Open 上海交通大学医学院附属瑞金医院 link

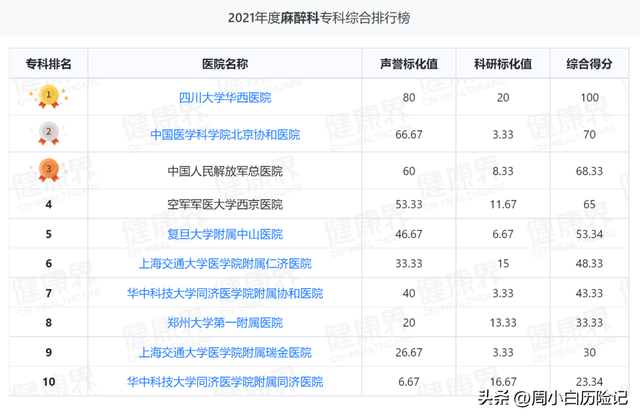(225, 352)
